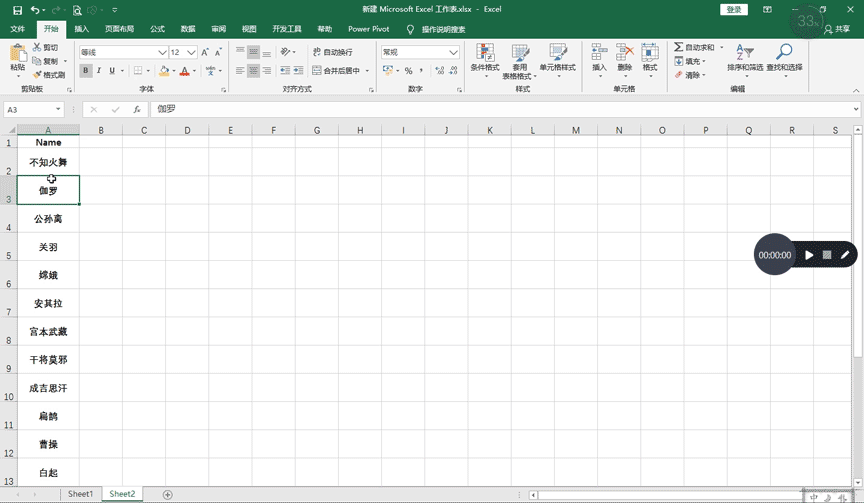Click Find and Select (查找和选择) magnifier

click(x=784, y=59)
